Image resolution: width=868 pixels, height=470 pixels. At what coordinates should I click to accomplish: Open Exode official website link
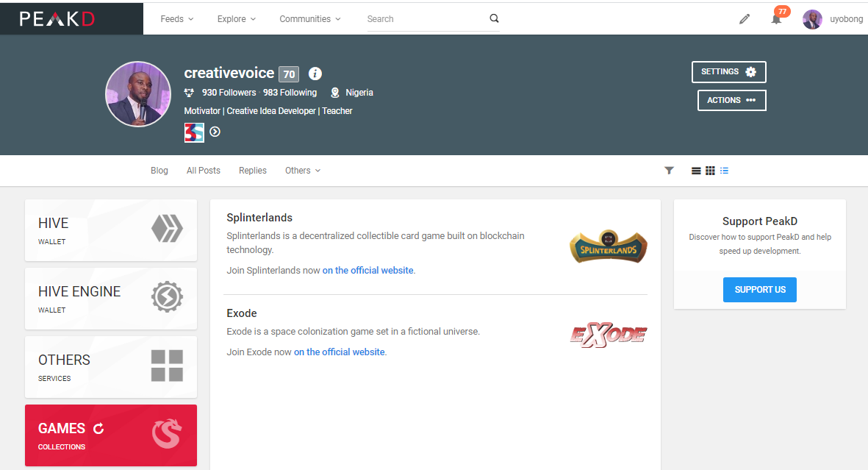[x=340, y=352]
